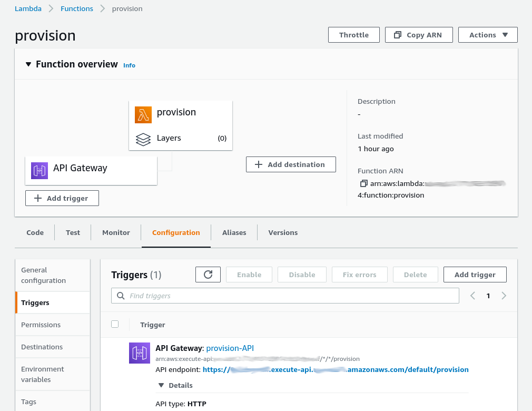Refresh the triggers list
This screenshot has height=411, width=532.
pyautogui.click(x=208, y=275)
